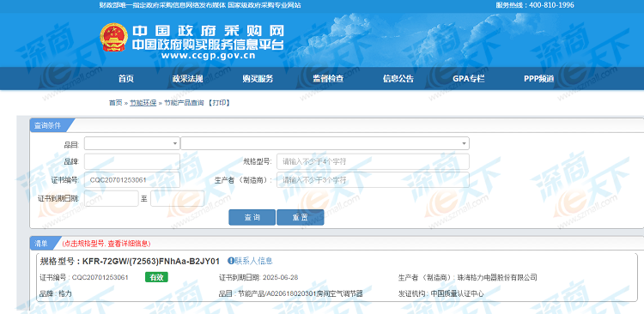
Task: Open the PPP频道 navigation item
Action: pyautogui.click(x=539, y=79)
